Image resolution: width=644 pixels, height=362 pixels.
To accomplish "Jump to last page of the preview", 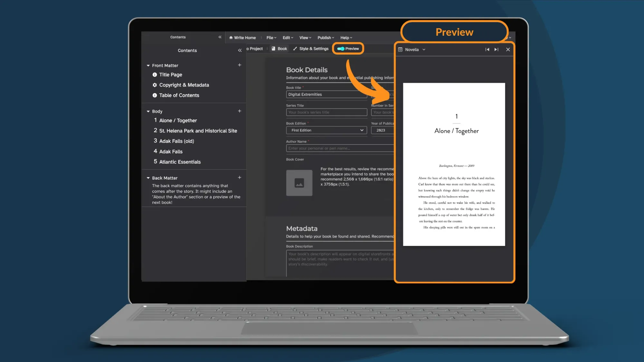I will pos(496,49).
